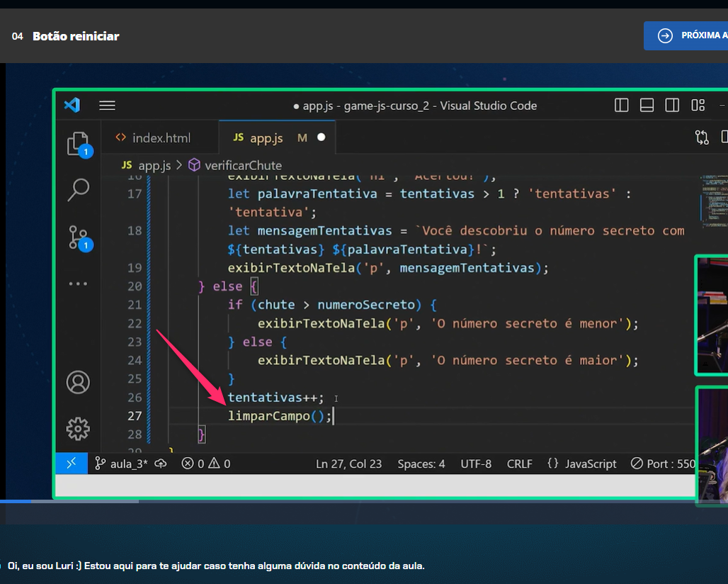Open the Search view in activity bar
This screenshot has width=728, height=584.
tap(79, 189)
